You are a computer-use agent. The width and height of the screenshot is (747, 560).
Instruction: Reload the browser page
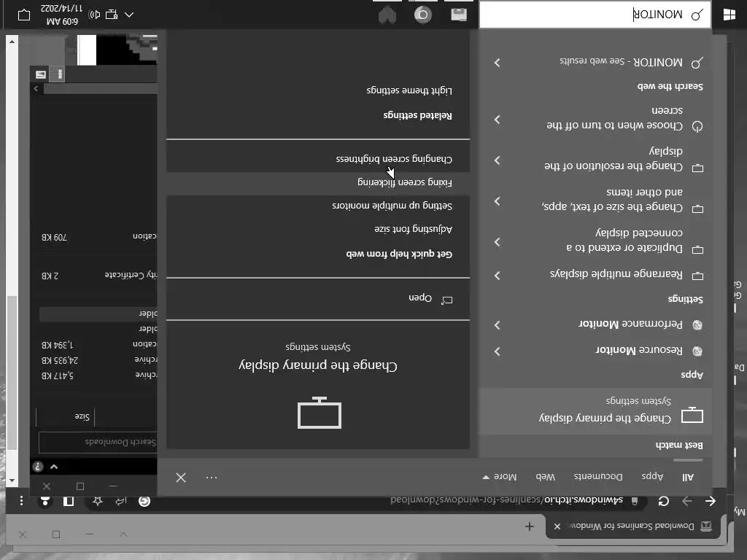pos(663,501)
